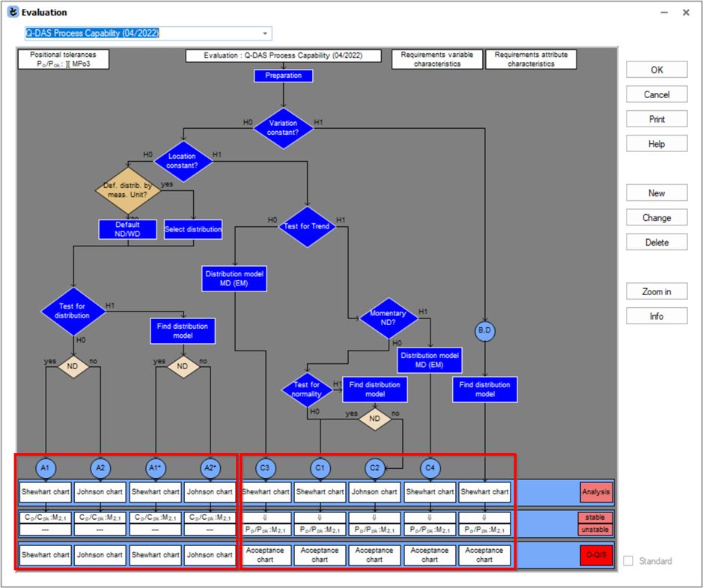Click Pp/Ppk cell under C3
Screen dimensions: 703x588
[x=266, y=530]
